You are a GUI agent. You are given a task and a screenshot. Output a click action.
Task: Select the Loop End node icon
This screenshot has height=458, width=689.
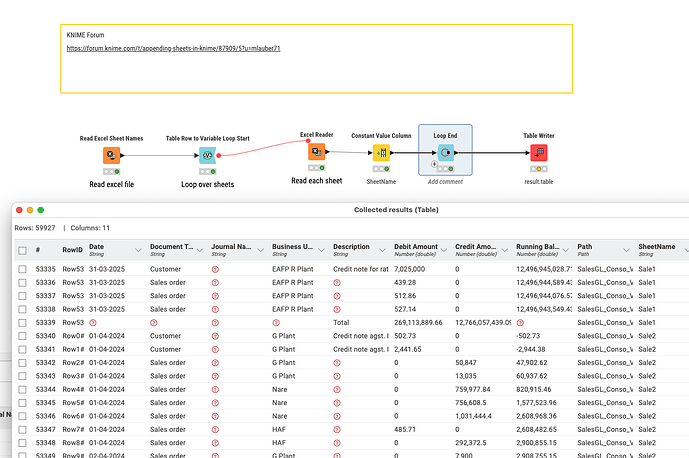(x=446, y=153)
